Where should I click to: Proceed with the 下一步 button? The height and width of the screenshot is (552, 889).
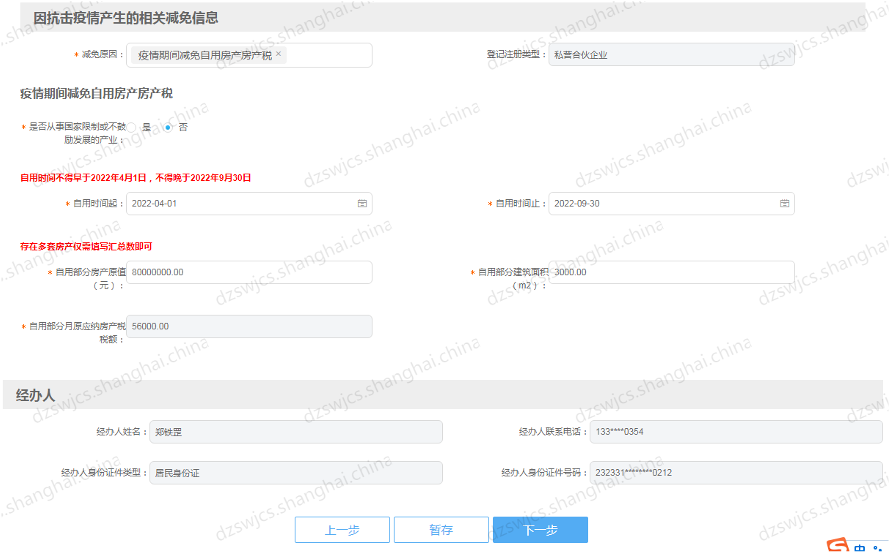coord(540,530)
